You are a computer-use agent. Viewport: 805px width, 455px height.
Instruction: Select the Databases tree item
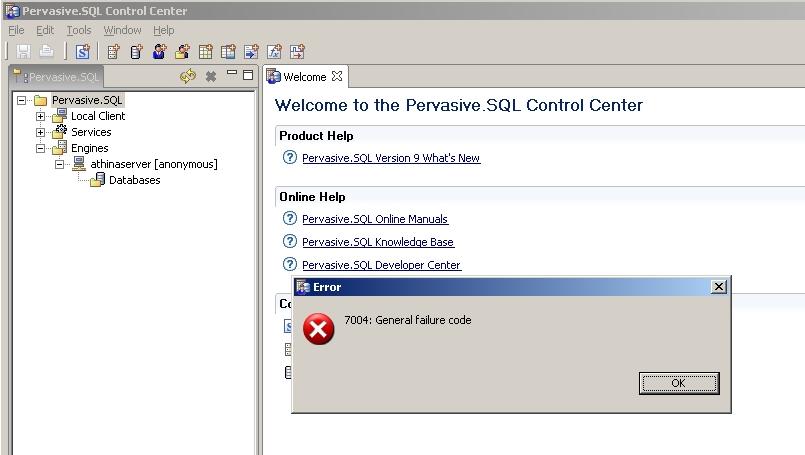[134, 180]
